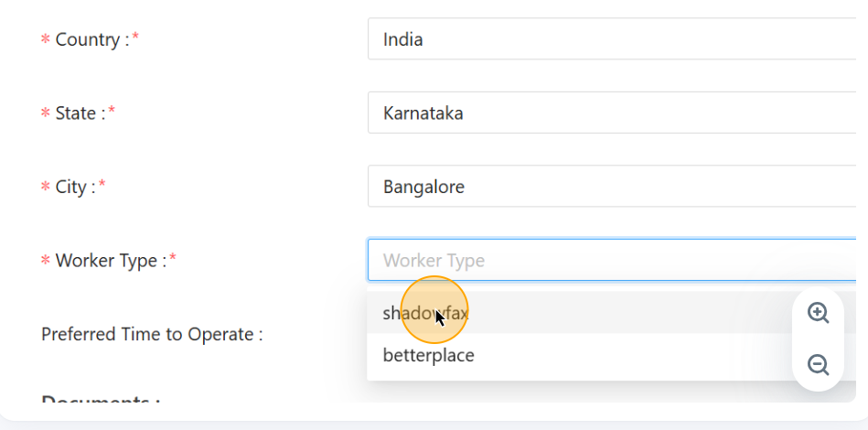
Task: Click the City field label
Action: click(x=71, y=187)
